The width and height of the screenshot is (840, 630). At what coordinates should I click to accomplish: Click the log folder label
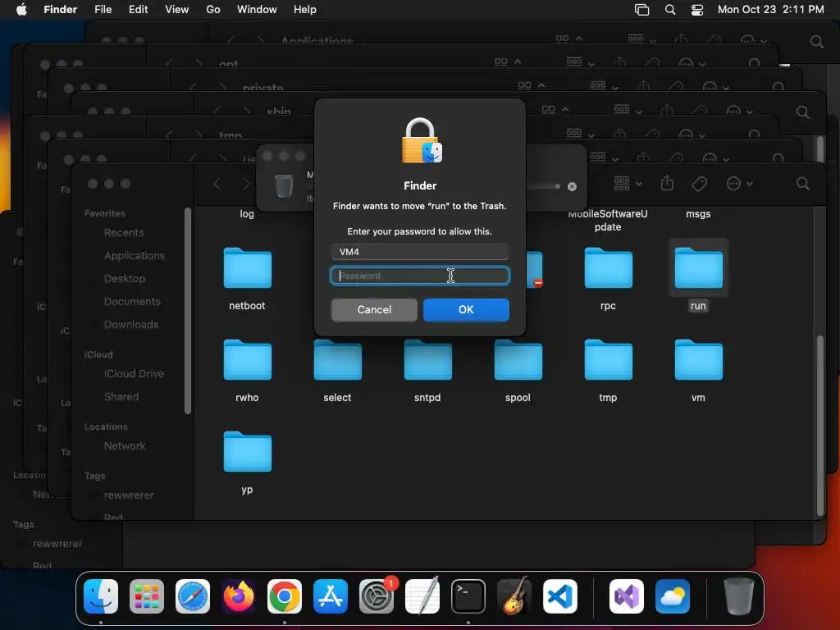(247, 214)
